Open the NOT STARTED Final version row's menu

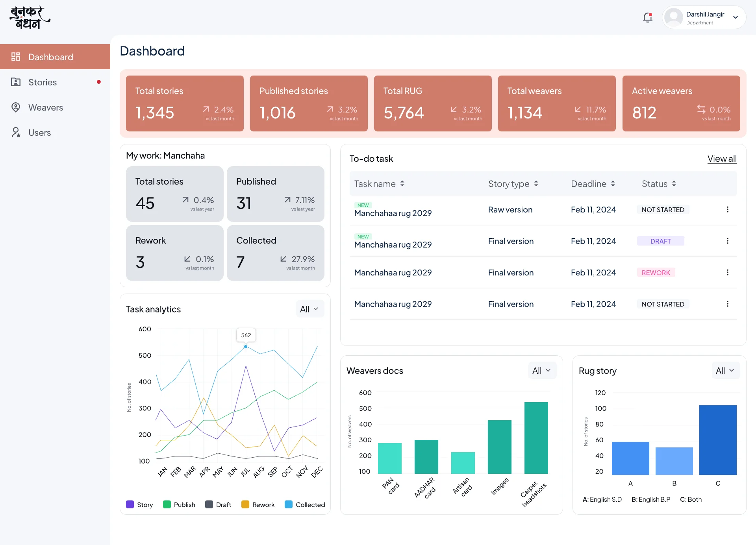[x=727, y=304]
